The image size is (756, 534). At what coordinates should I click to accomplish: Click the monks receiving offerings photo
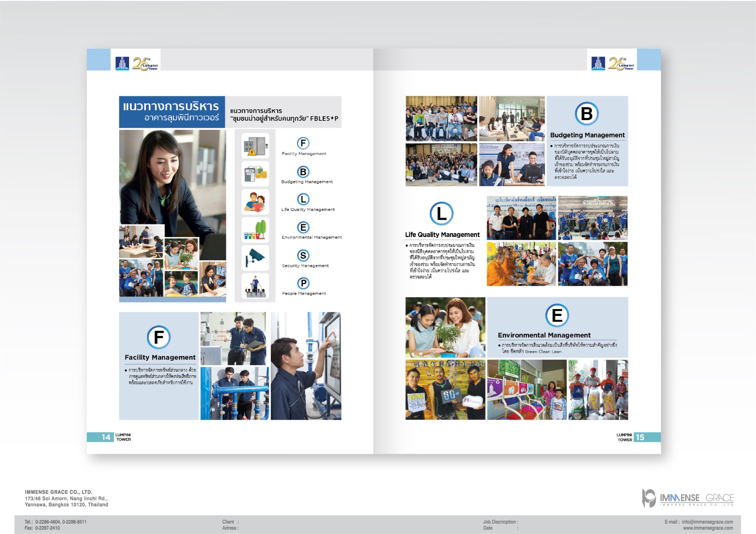[521, 264]
